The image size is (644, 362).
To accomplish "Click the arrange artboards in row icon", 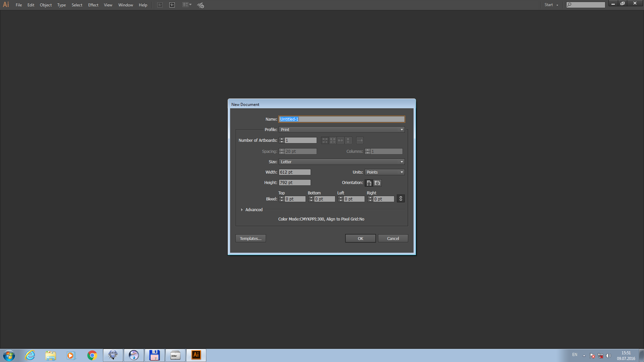I will (340, 140).
